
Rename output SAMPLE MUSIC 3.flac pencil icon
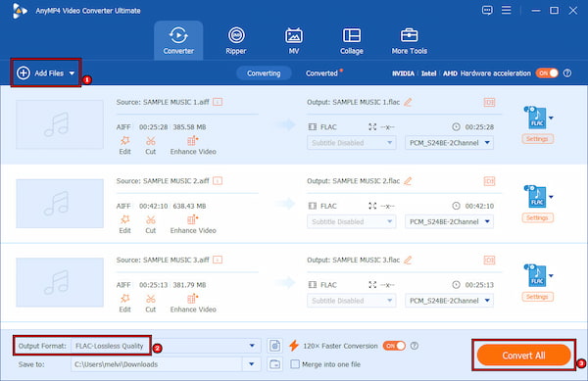(x=408, y=260)
